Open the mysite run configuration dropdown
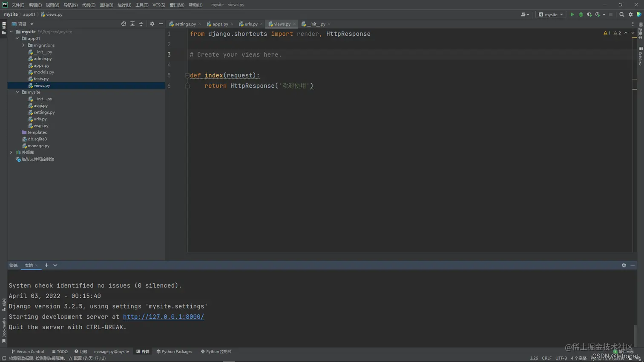The height and width of the screenshot is (362, 644). pyautogui.click(x=551, y=14)
